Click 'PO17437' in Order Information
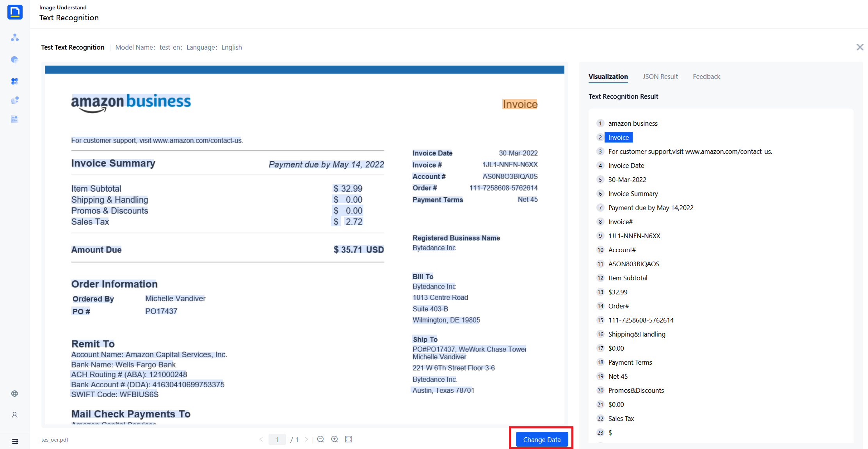 161,311
